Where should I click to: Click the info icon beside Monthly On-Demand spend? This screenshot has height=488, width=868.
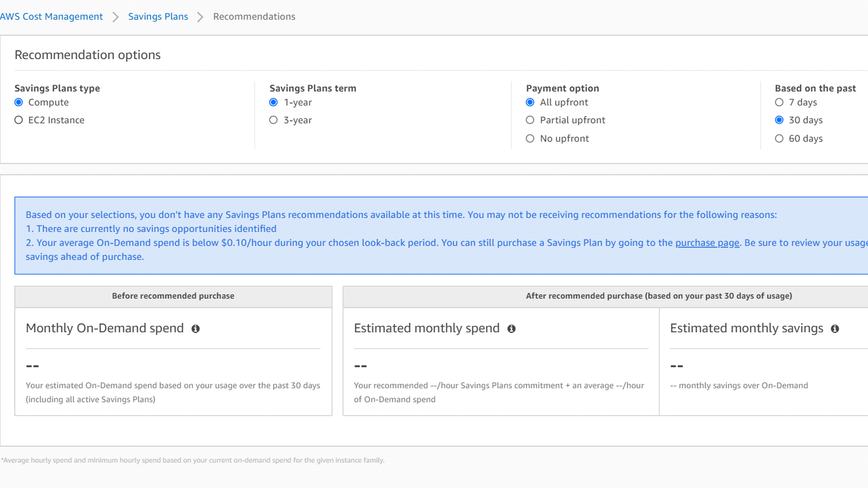coord(195,329)
